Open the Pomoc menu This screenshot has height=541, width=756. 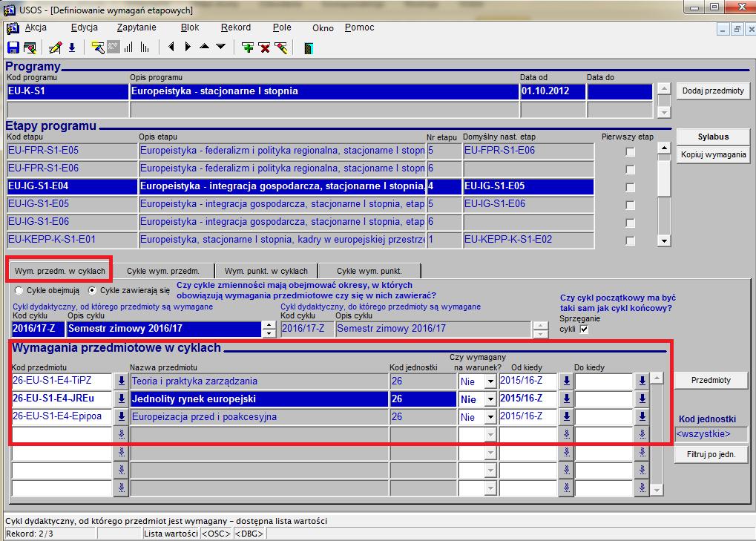click(359, 27)
